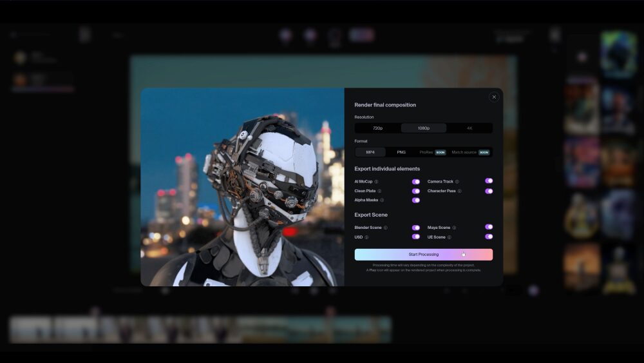Close the Render final composition dialog
The width and height of the screenshot is (644, 363).
click(494, 97)
